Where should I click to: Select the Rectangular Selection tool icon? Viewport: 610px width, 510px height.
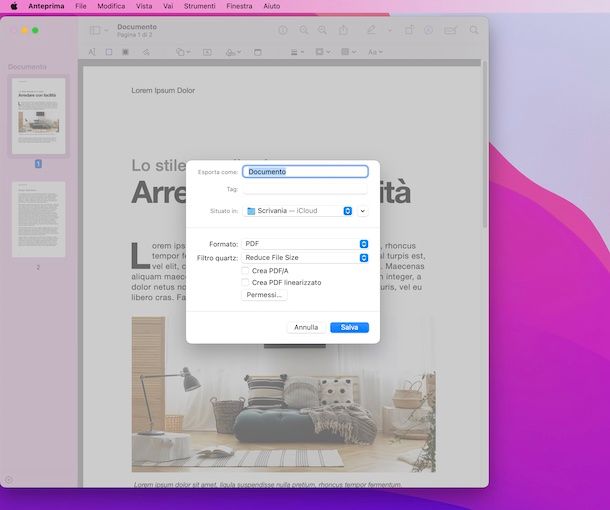point(109,52)
